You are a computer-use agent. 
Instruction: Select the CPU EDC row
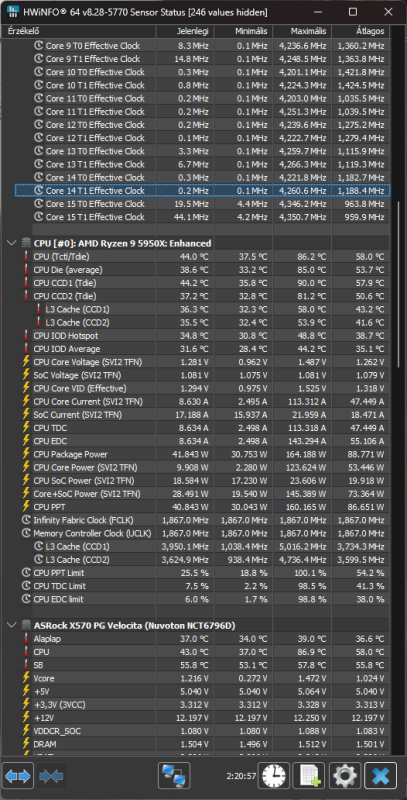click(202, 441)
